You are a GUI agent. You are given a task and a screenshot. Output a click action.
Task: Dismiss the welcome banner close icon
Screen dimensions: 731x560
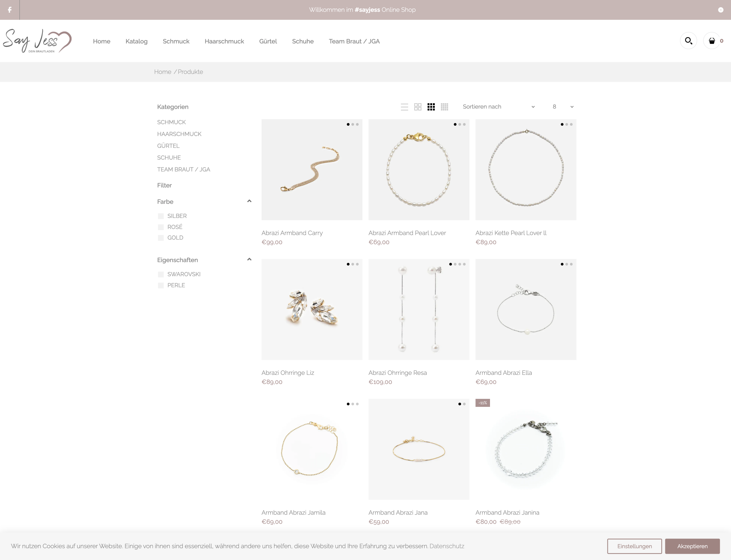[720, 10]
